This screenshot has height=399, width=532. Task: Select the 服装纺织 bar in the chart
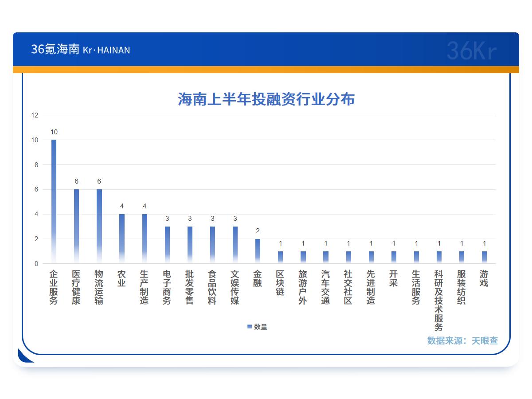pyautogui.click(x=462, y=258)
